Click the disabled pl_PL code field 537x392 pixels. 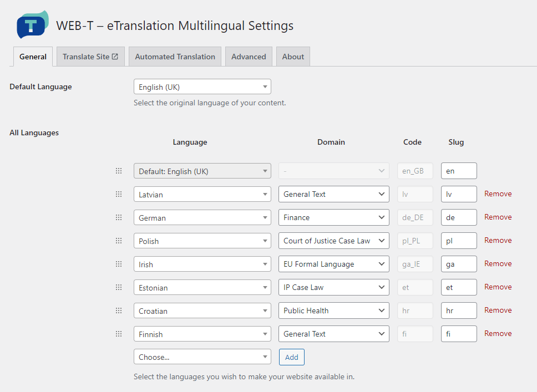[415, 241]
